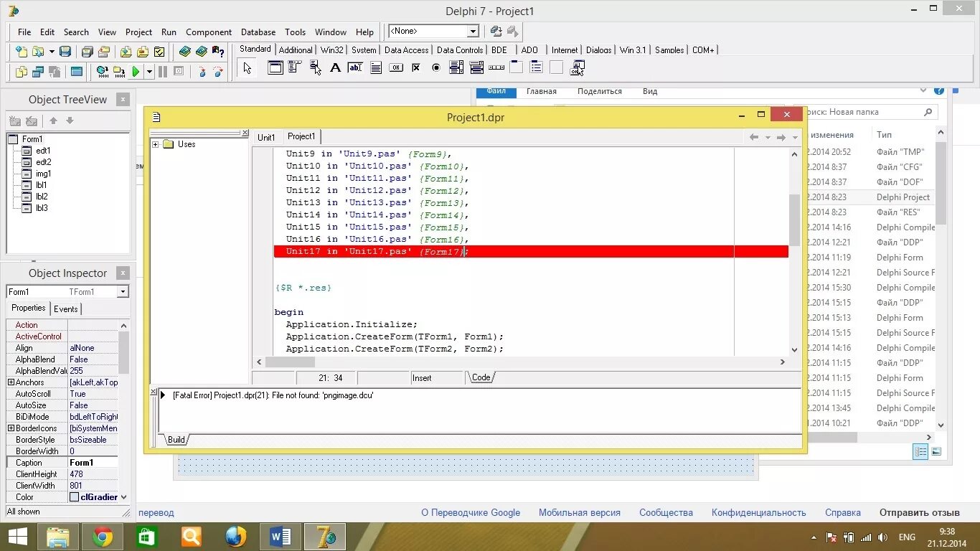Expand the Anchors property
The image size is (980, 551).
[x=11, y=382]
